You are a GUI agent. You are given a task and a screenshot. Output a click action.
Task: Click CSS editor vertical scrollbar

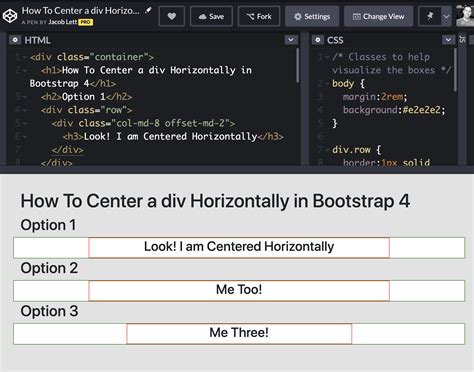click(455, 70)
